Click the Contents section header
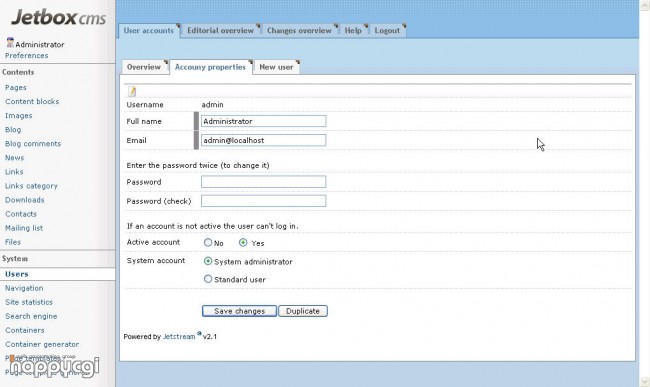Image resolution: width=650 pixels, height=387 pixels. click(x=18, y=72)
